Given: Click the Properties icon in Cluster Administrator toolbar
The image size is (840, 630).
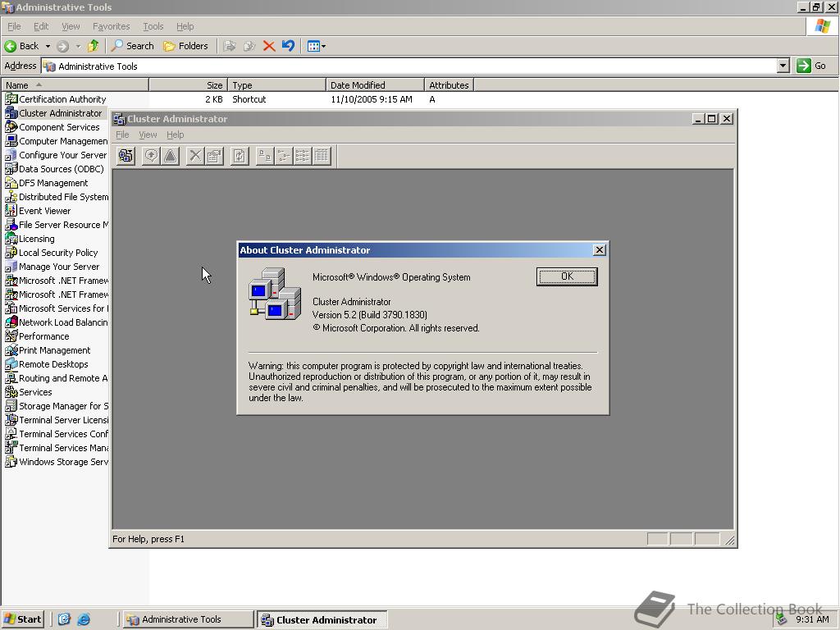Looking at the screenshot, I should (x=214, y=156).
